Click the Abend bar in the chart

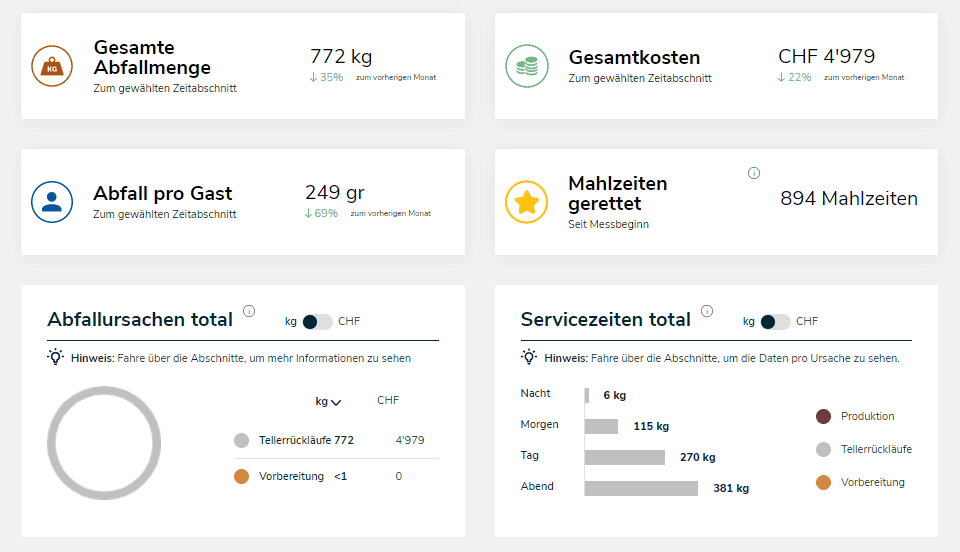641,488
